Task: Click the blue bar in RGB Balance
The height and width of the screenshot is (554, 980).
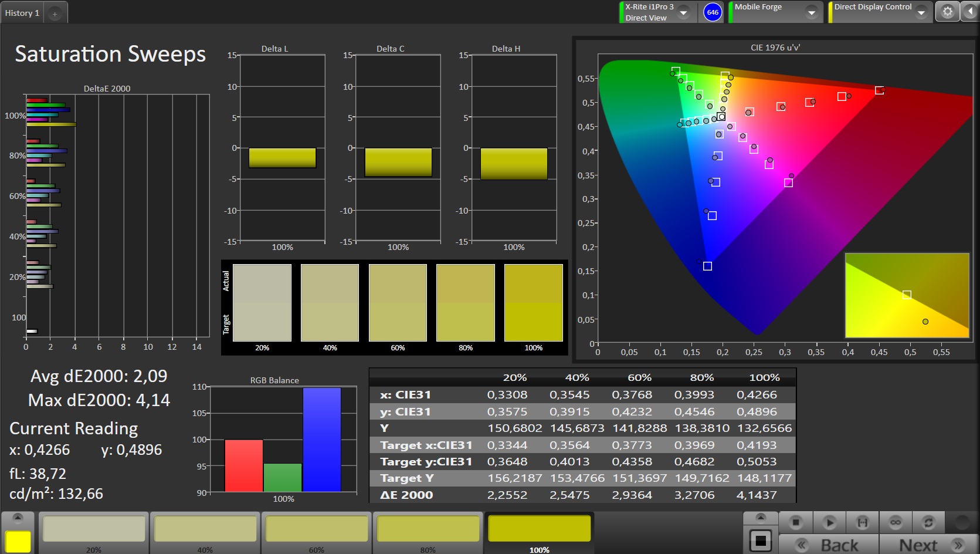Action: coord(322,440)
